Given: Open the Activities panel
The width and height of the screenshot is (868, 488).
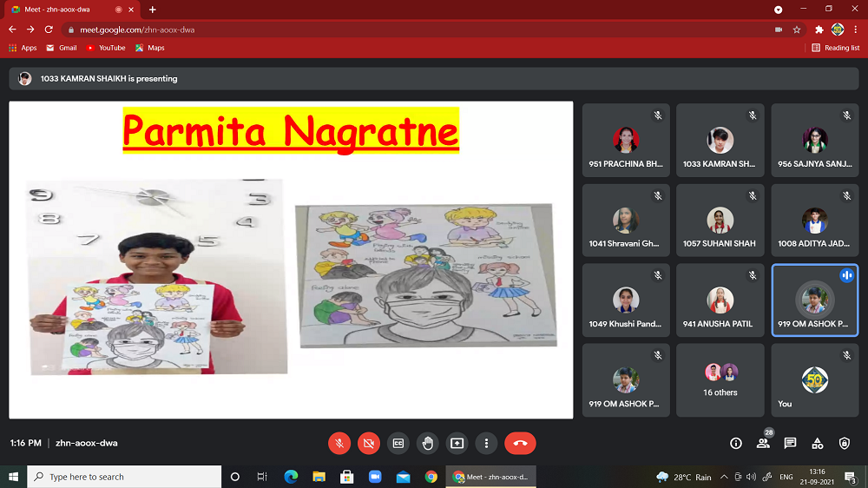Looking at the screenshot, I should [817, 443].
